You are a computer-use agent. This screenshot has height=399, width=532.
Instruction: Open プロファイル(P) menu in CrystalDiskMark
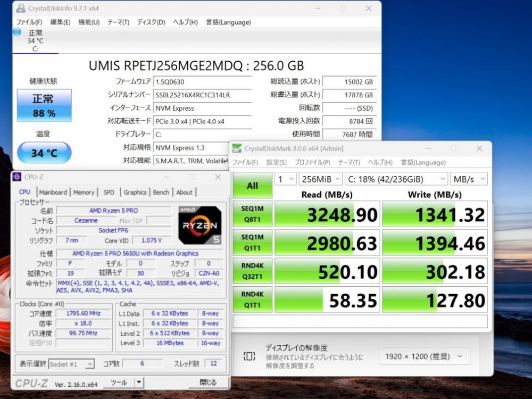312,162
